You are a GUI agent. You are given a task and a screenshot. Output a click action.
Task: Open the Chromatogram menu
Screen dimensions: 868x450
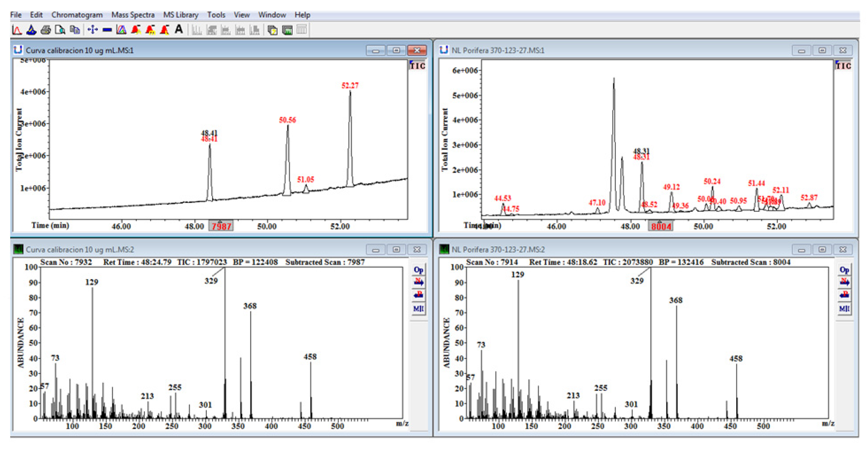point(77,15)
